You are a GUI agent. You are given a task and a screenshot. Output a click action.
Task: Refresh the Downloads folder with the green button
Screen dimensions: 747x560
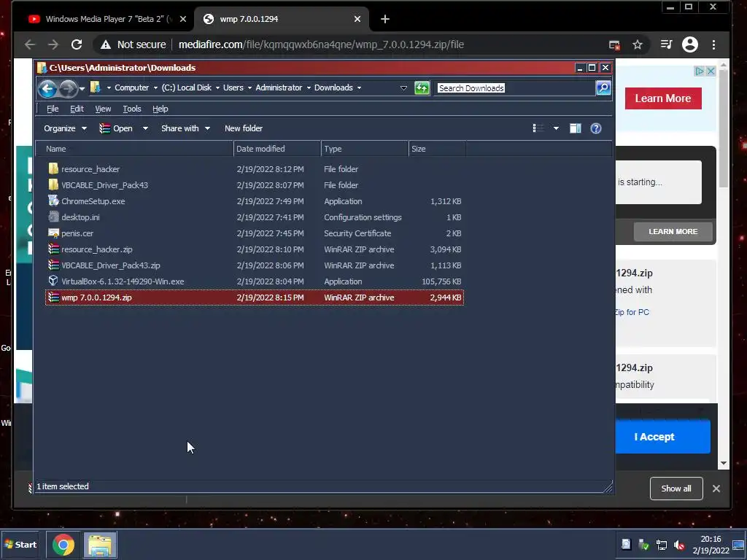[422, 88]
